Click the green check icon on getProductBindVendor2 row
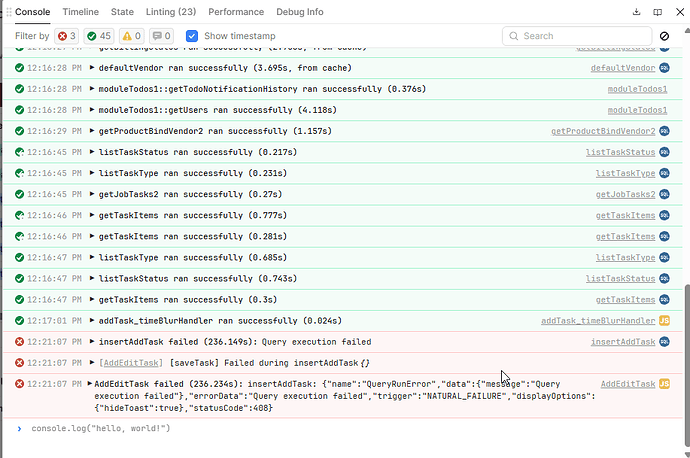Screen dimensions: 690x458 tap(19, 131)
